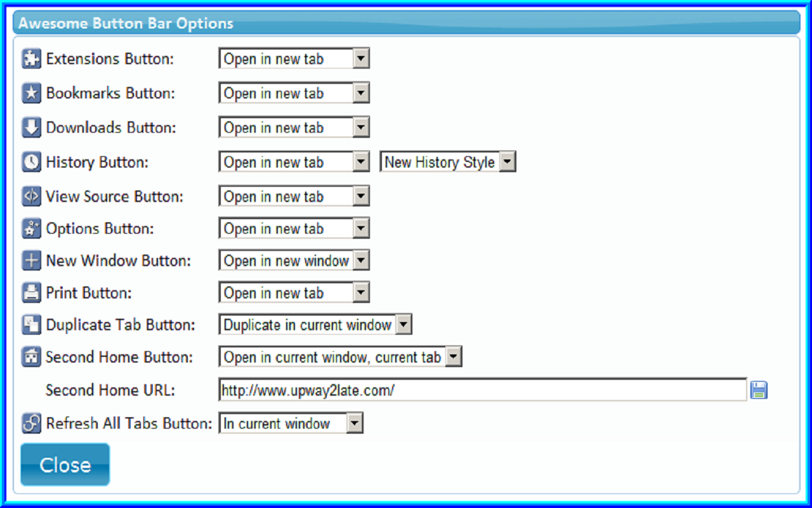Expand the Duplicate Tab Button options dropdown
812x508 pixels.
315,324
